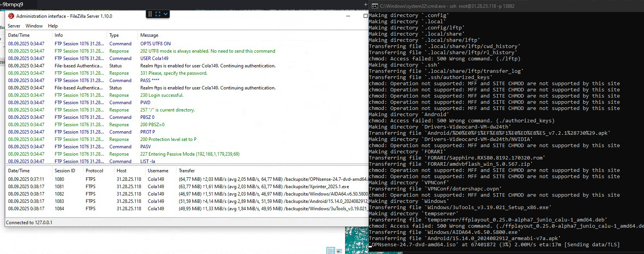Screen dimensions: 644x254
Task: Sort log by Message column header
Action: coord(149,35)
